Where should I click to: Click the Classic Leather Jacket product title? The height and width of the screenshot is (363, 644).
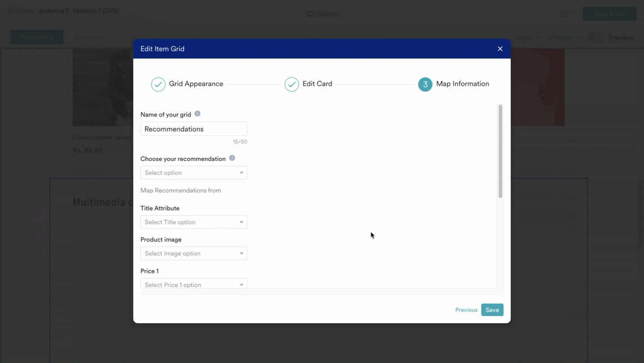point(102,138)
